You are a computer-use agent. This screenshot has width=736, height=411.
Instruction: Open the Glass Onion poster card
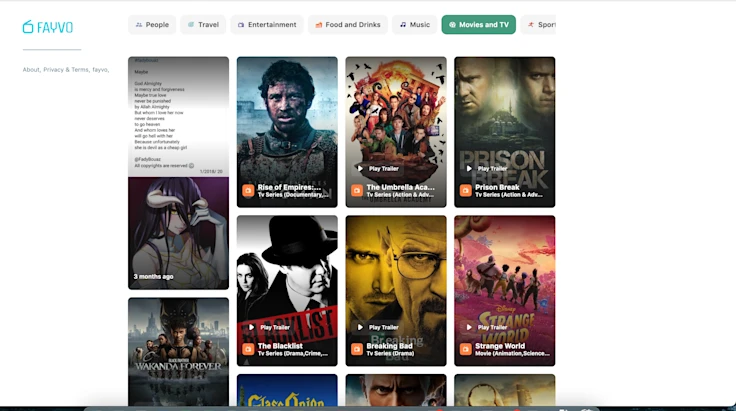click(x=287, y=390)
